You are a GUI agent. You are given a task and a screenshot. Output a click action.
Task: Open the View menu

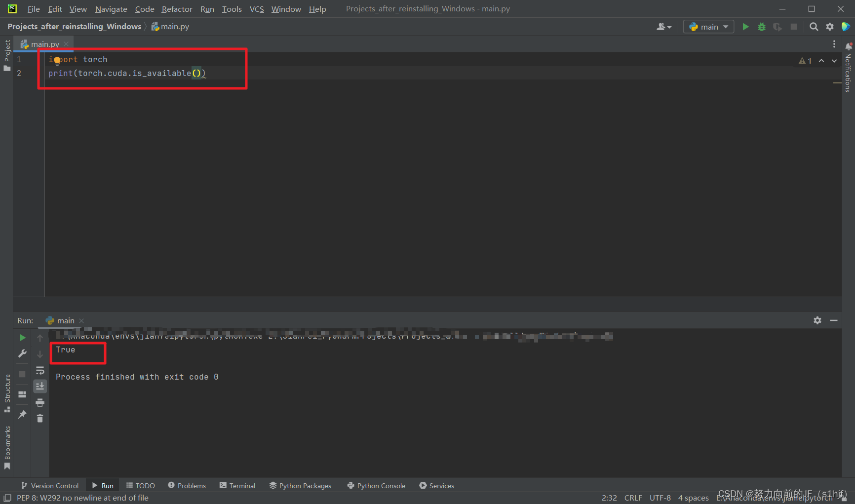[x=78, y=9]
